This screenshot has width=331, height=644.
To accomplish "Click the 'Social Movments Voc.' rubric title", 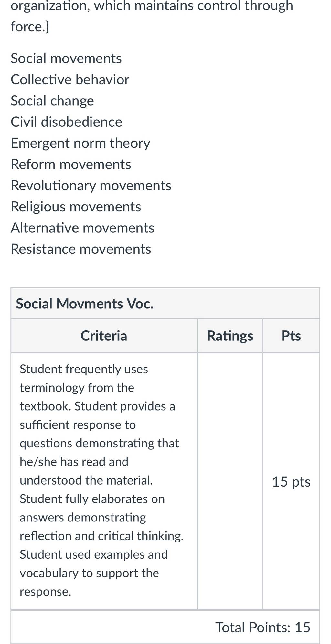I will point(85,304).
